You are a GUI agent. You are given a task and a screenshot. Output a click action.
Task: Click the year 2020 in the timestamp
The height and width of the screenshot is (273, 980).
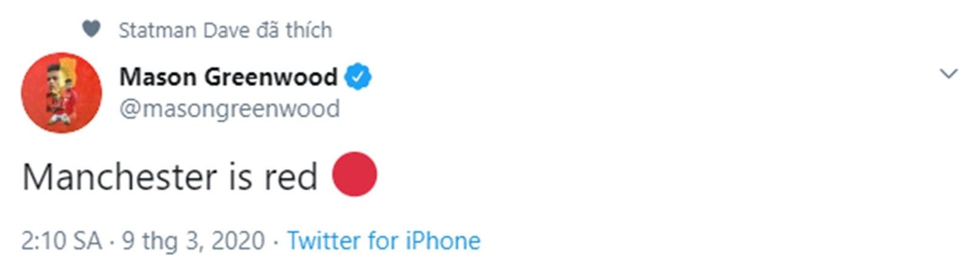coord(238,241)
